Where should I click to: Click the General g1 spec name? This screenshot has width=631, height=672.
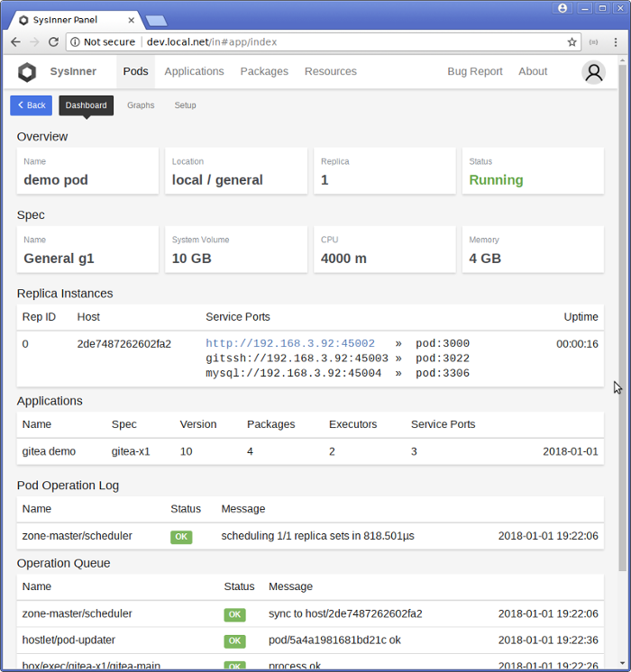(59, 259)
